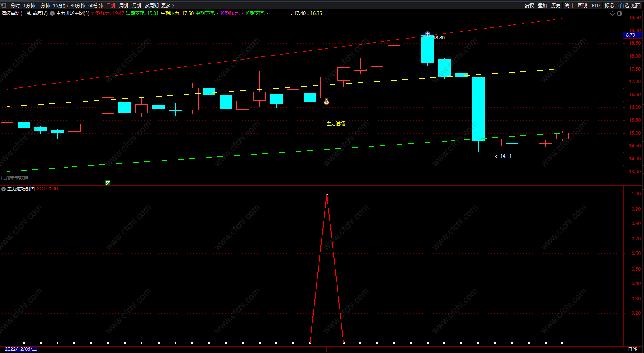The image size is (644, 353).
Task: Select the 1分钟 period tab
Action: click(29, 5)
